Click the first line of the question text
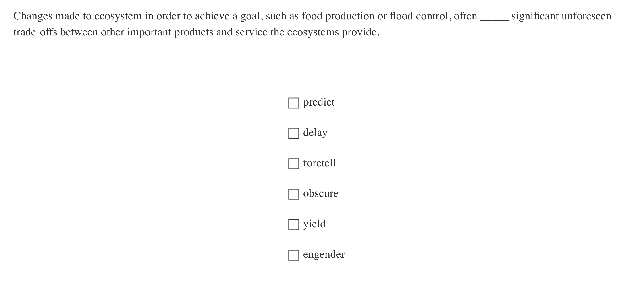Screen dimensions: 644x294 click(300, 16)
